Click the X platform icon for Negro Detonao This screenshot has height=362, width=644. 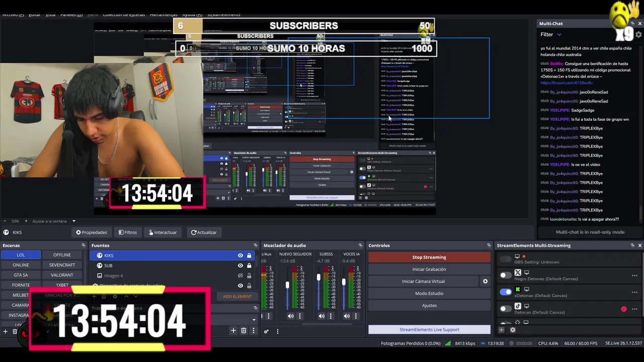[x=518, y=273]
